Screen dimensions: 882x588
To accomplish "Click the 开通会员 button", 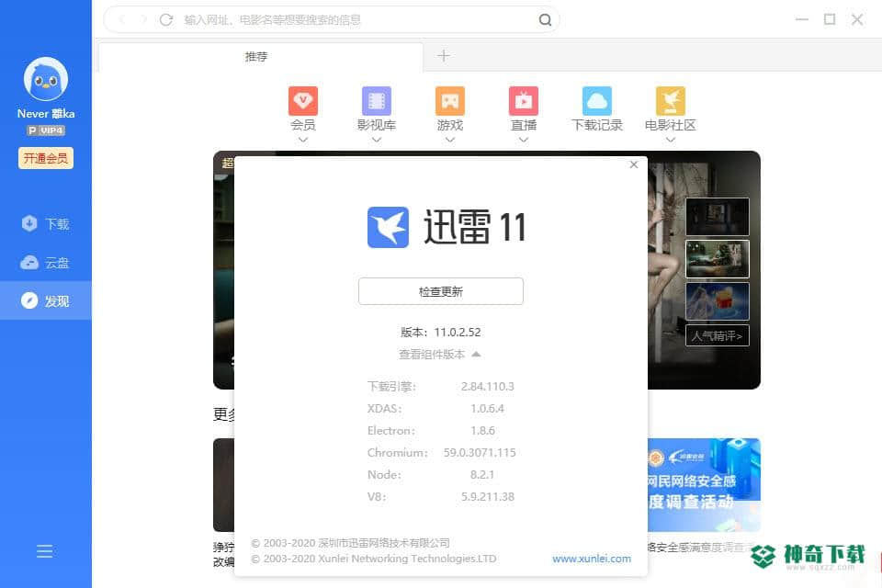I will click(x=46, y=158).
